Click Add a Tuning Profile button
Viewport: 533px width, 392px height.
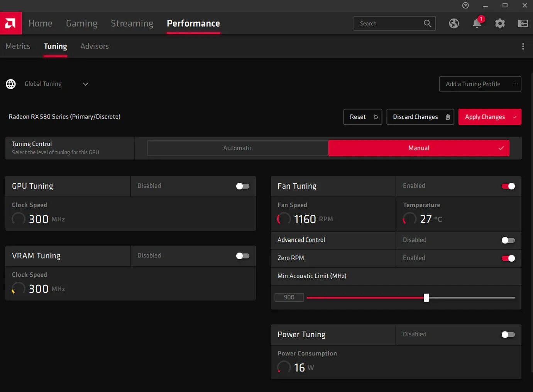pos(480,84)
